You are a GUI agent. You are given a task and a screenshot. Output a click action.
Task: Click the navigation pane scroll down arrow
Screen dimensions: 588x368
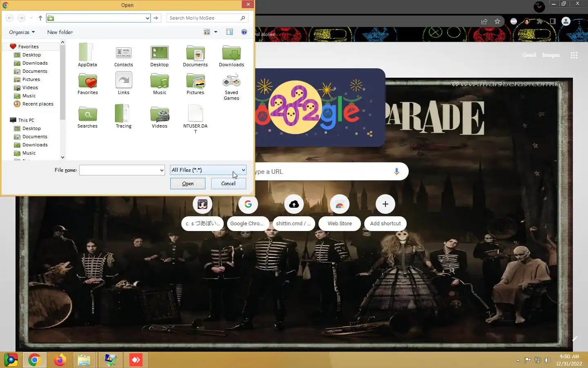coord(62,157)
